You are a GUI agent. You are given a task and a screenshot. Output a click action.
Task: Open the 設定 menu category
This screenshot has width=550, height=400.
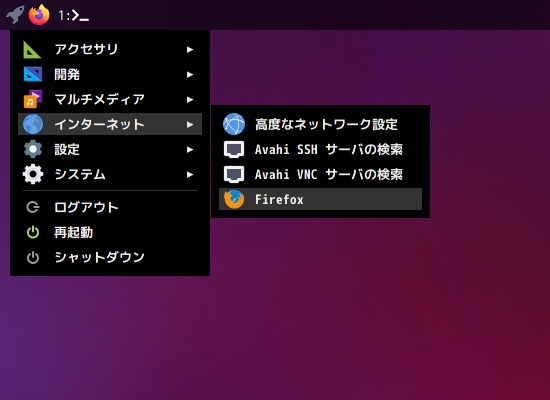[110, 149]
